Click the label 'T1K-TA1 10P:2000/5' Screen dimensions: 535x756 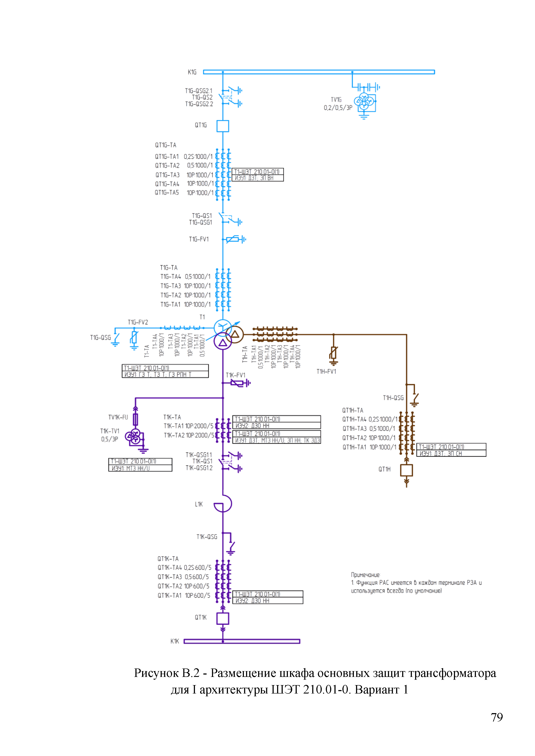click(188, 426)
